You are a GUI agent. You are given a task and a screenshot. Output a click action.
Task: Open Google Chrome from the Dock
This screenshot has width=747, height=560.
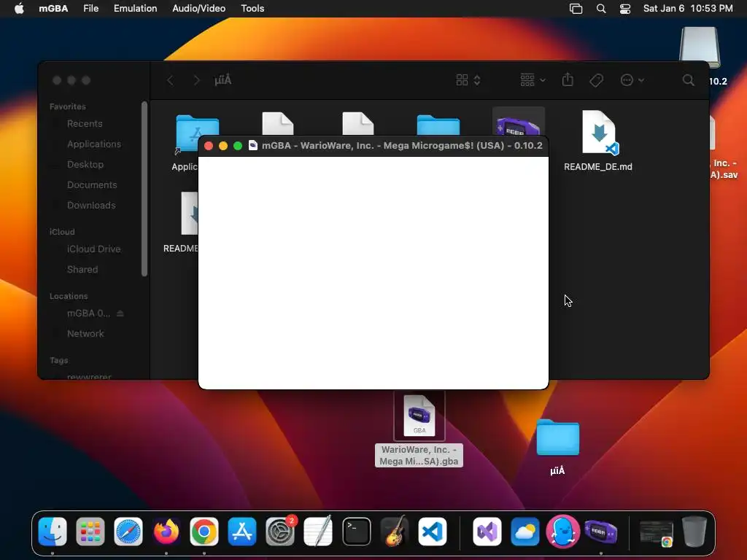click(x=204, y=532)
